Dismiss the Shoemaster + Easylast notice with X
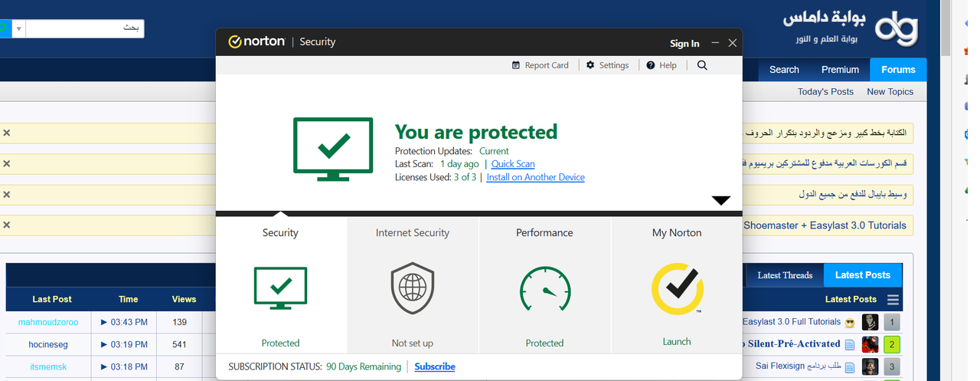 (x=6, y=225)
